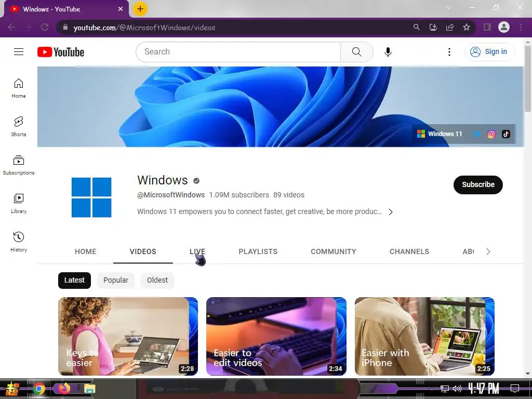Start voice search with microphone icon
This screenshot has width=532, height=399.
(388, 52)
